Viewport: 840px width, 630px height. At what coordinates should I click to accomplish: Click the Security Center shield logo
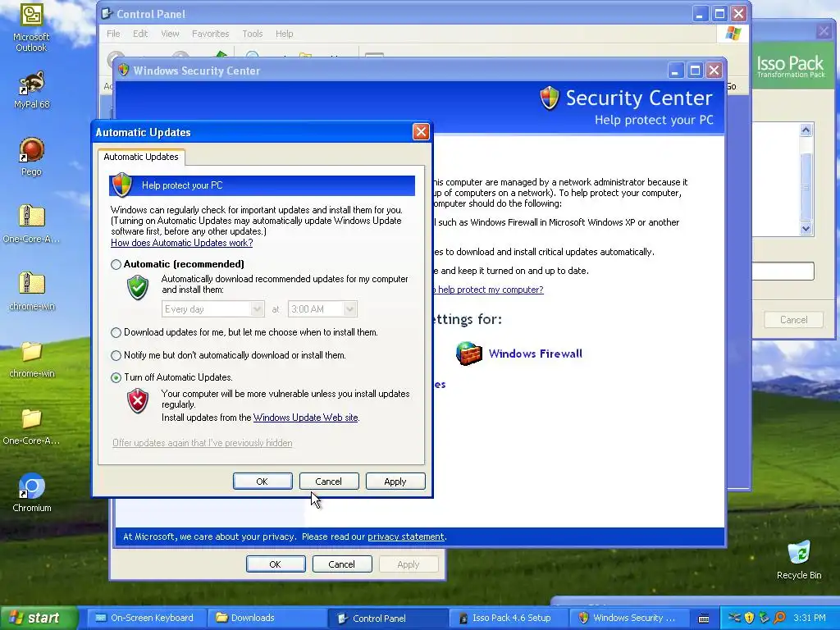coord(549,98)
